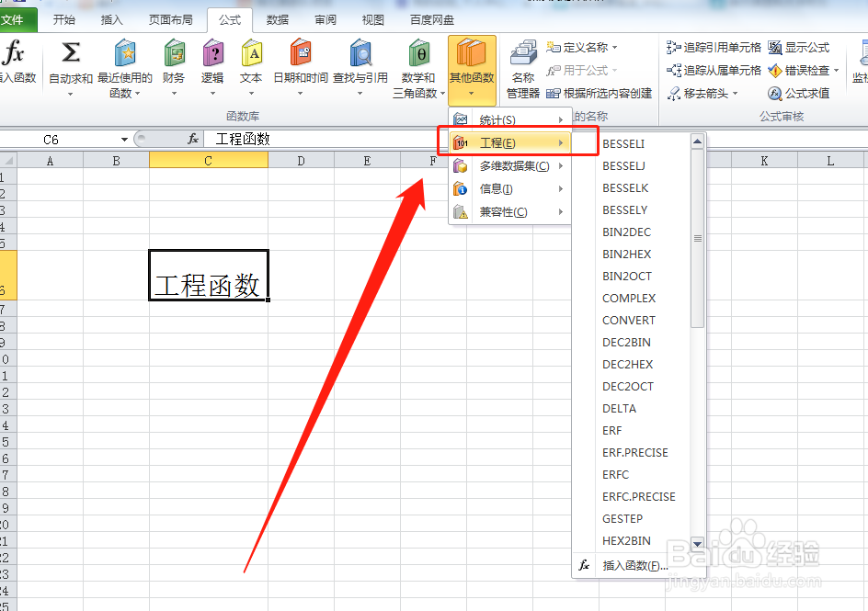
Task: Open the 信息 info functions menu entry
Action: tap(497, 189)
